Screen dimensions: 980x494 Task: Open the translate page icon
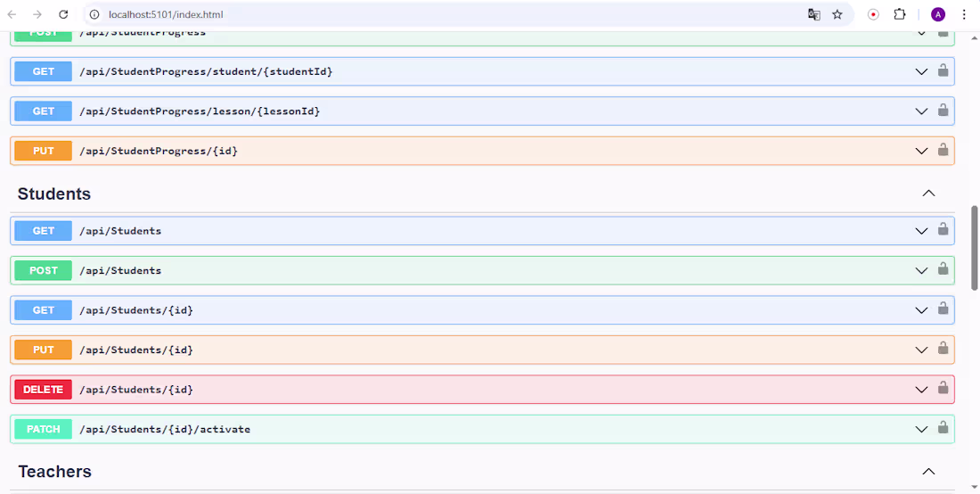[x=813, y=14]
